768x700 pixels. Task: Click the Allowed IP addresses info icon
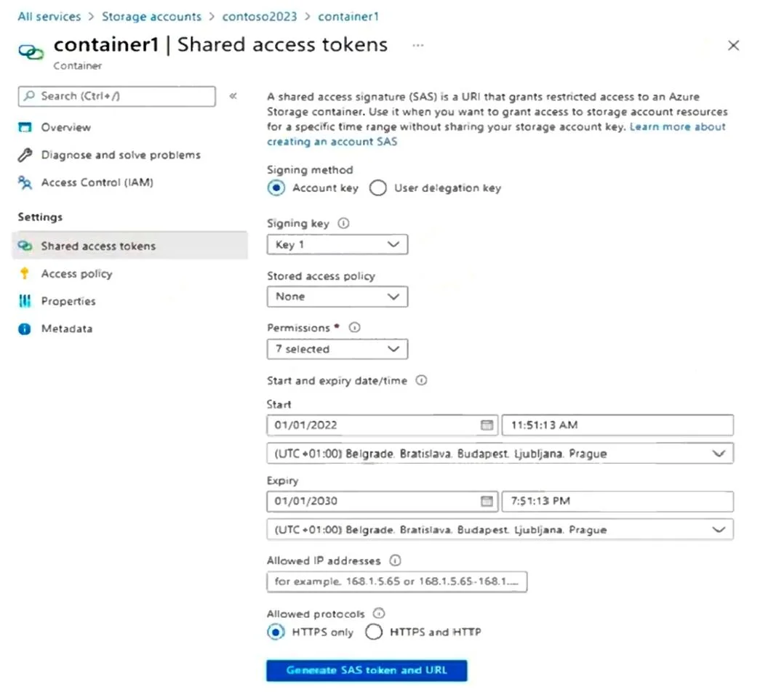[x=395, y=560]
